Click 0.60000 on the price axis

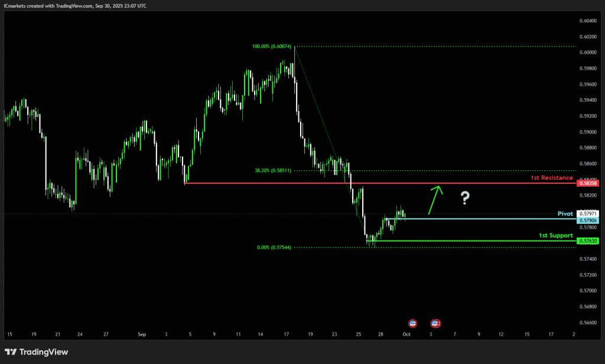click(588, 52)
